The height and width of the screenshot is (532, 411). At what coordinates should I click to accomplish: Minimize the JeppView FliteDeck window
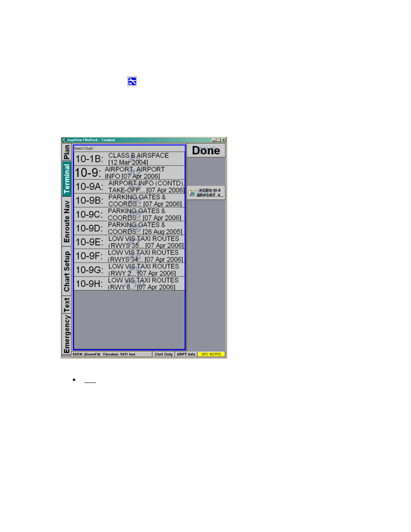click(214, 140)
